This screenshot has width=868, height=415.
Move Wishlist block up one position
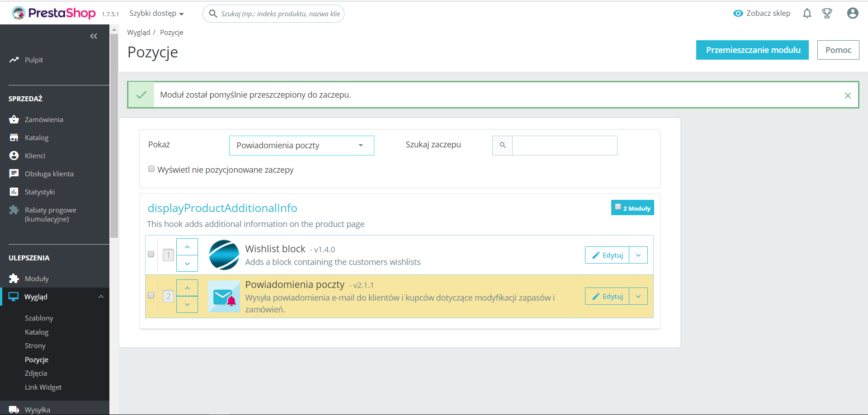[187, 247]
